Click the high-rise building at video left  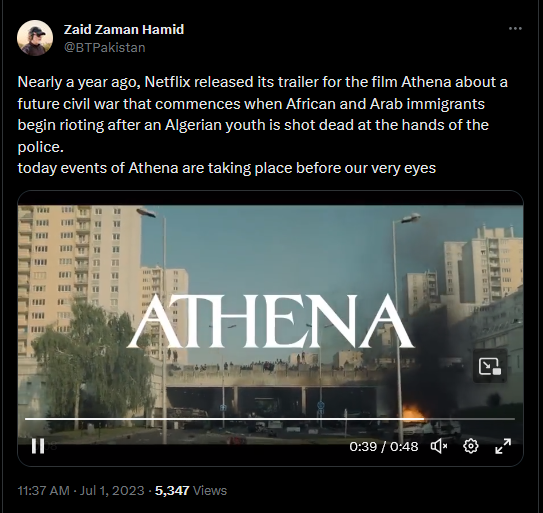[79, 270]
